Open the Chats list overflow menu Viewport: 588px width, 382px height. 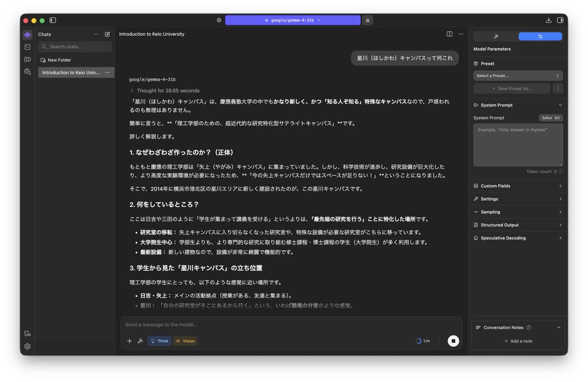(x=96, y=34)
